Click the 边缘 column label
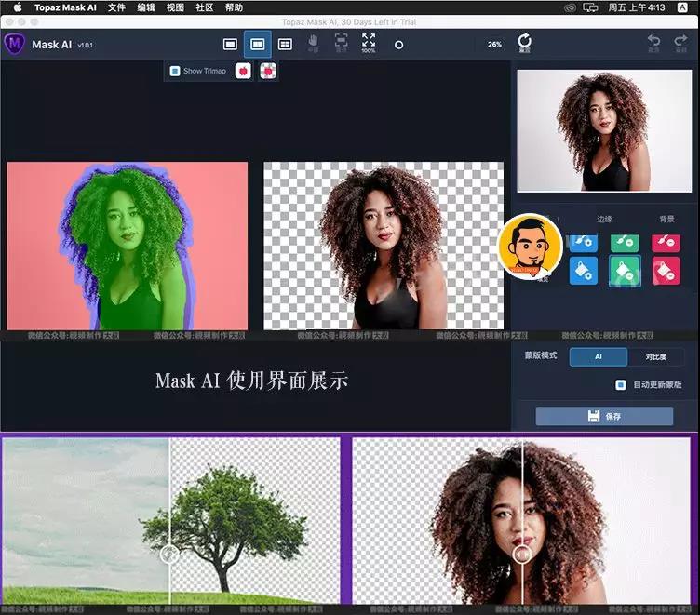The height and width of the screenshot is (615, 700). (x=604, y=220)
